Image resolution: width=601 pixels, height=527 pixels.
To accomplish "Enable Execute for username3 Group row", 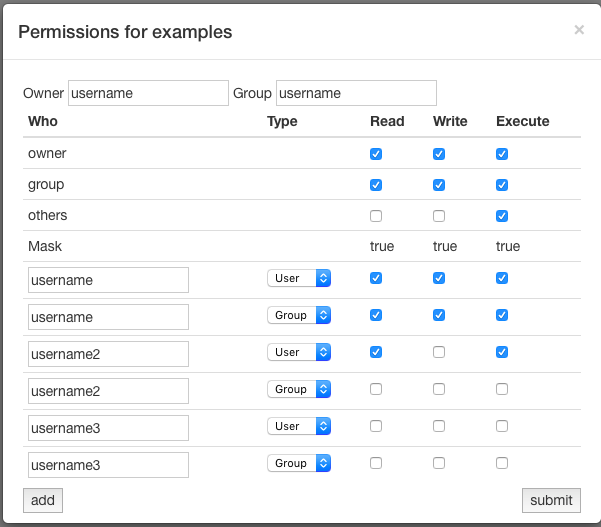I will [502, 463].
